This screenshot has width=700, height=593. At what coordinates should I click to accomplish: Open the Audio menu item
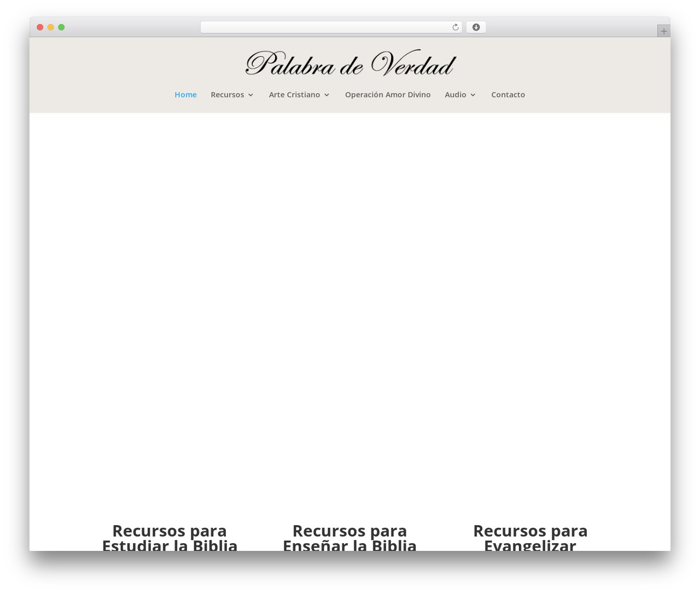tap(456, 95)
